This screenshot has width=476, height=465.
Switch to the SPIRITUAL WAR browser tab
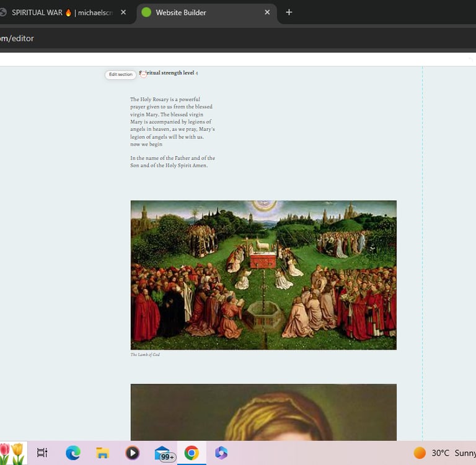[62, 12]
